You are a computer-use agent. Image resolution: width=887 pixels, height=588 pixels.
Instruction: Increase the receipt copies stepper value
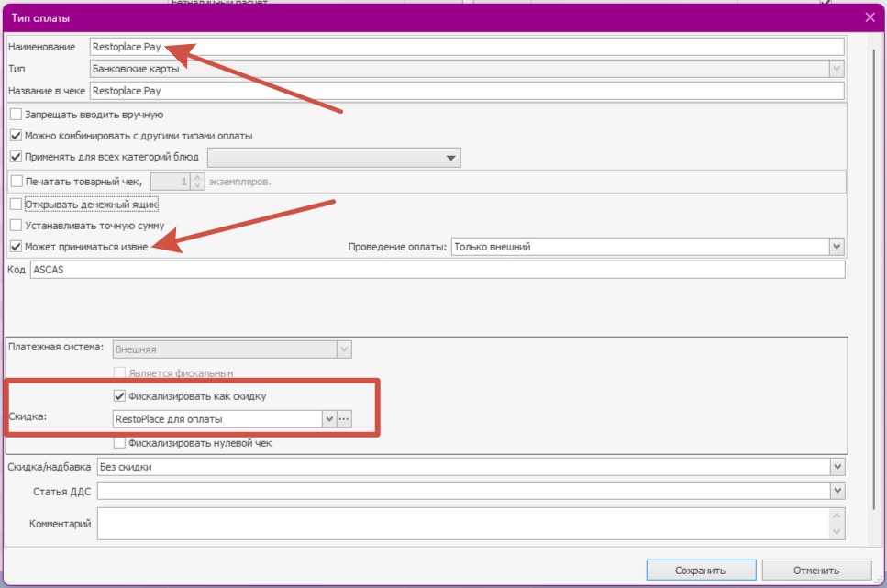click(x=197, y=177)
